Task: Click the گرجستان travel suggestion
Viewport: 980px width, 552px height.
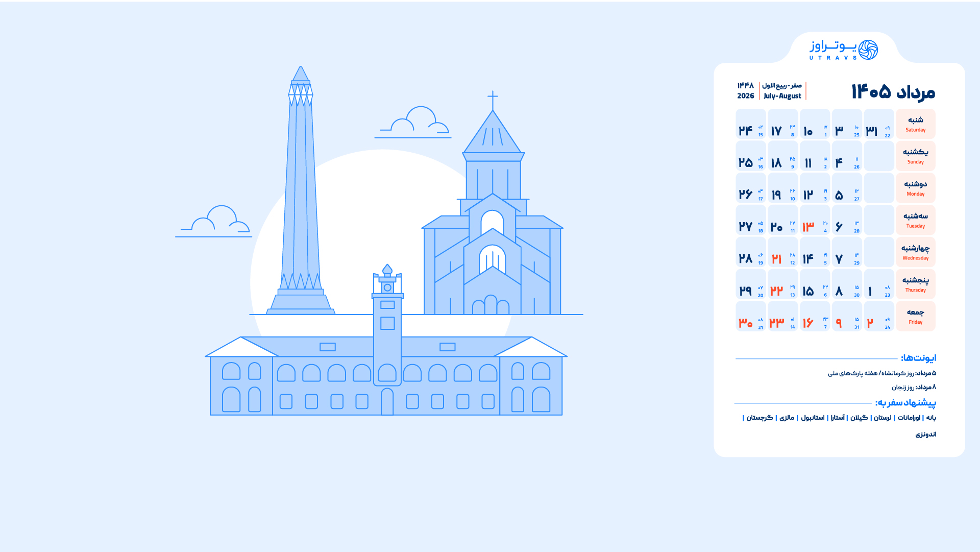Action: coord(759,418)
